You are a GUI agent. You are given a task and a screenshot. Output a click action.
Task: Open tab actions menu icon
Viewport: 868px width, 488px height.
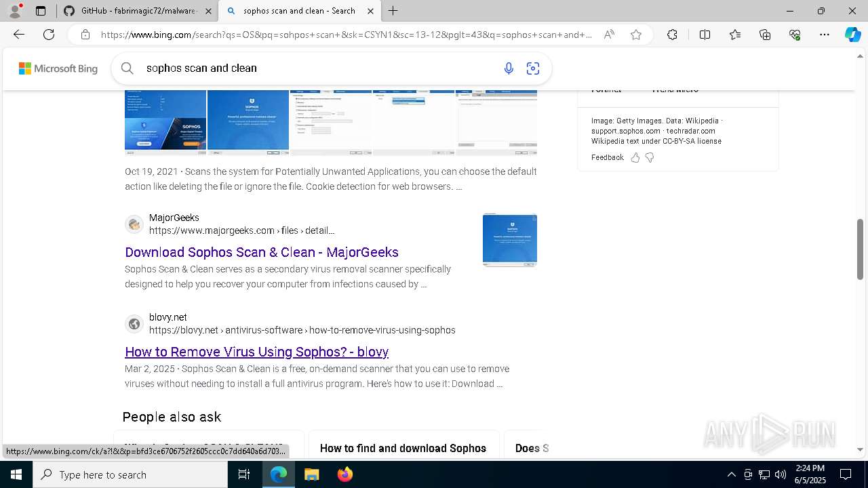41,11
